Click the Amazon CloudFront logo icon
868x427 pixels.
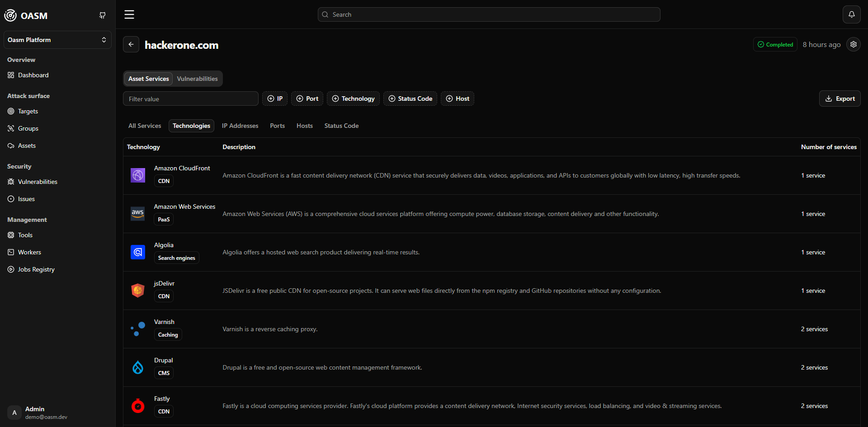138,175
